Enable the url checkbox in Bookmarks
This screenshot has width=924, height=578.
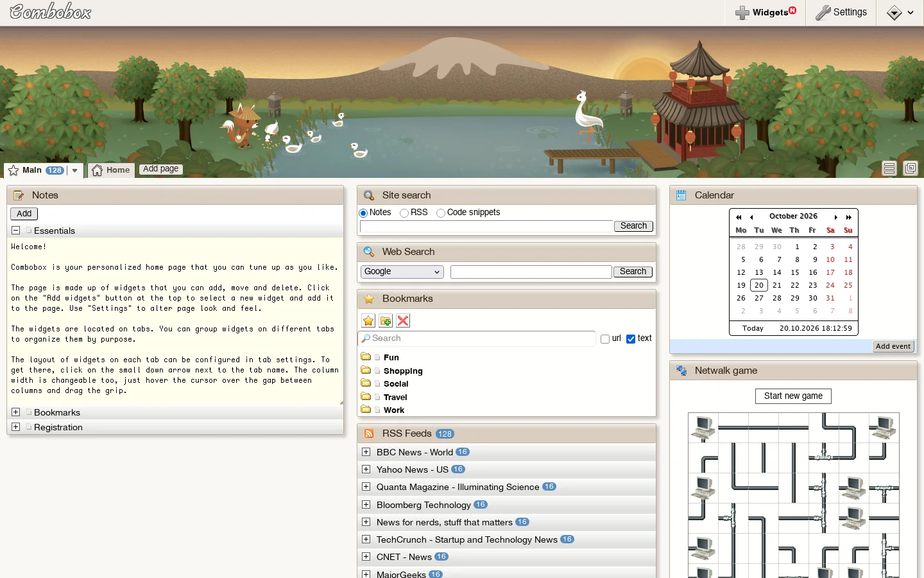point(605,339)
